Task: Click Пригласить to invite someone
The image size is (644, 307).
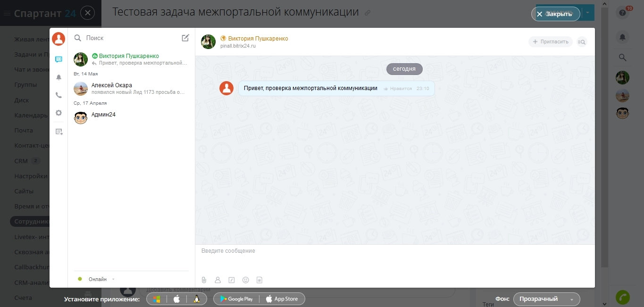Action: click(x=550, y=41)
